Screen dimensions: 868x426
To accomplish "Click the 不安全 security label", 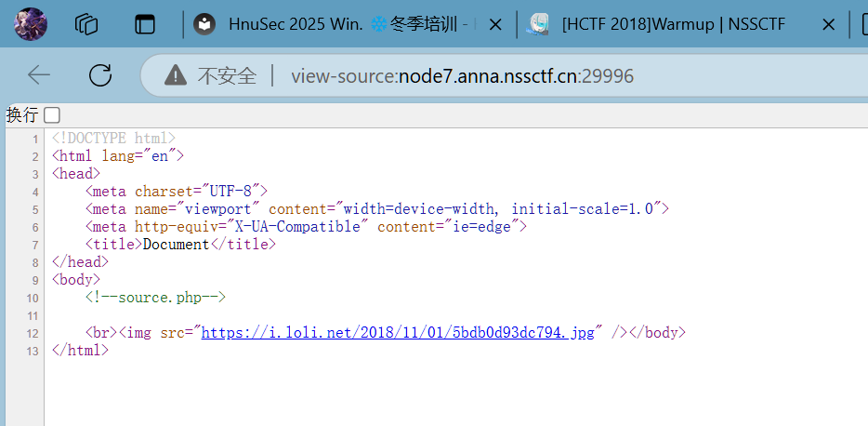I will [227, 75].
